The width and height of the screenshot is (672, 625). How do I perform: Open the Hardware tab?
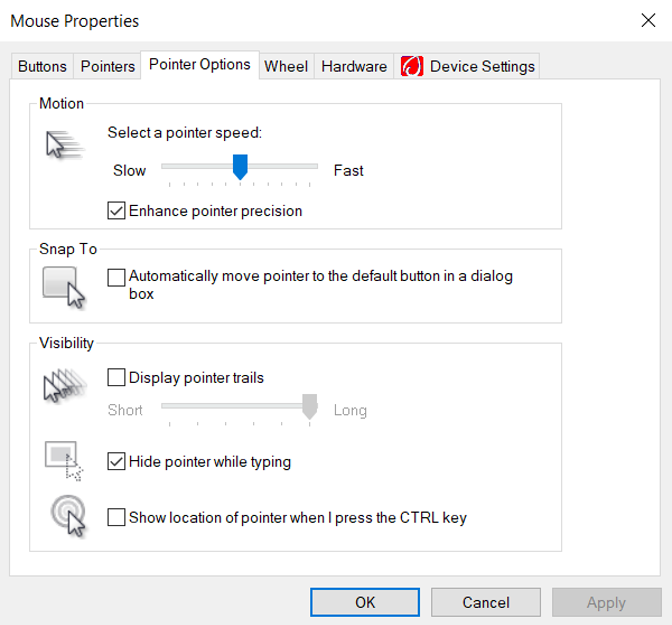pos(354,66)
